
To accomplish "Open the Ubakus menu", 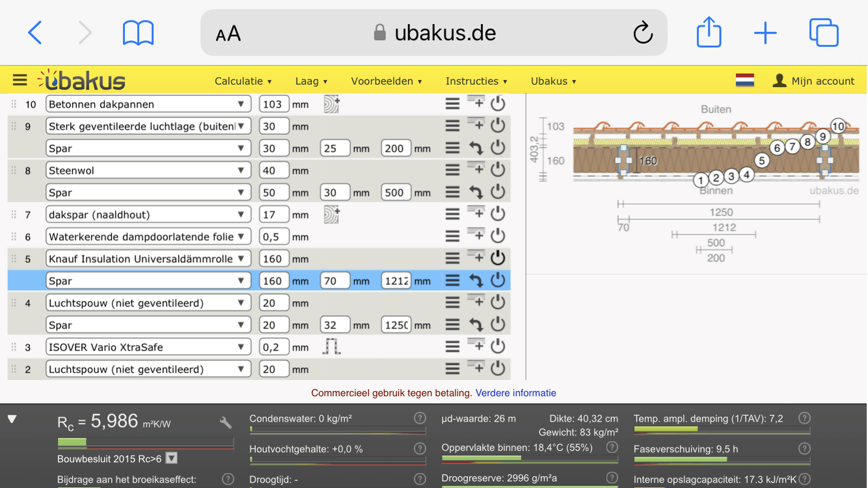I will click(553, 81).
